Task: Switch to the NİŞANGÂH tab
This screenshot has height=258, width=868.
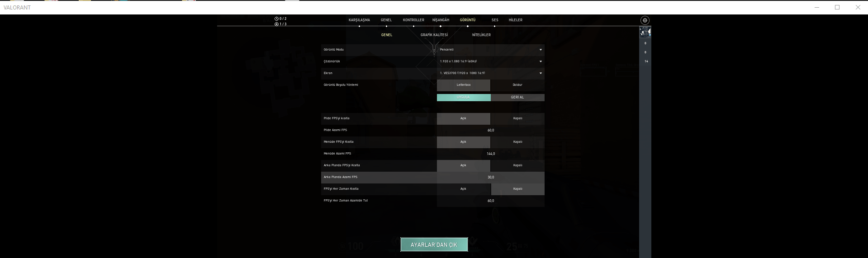Action: [441, 20]
